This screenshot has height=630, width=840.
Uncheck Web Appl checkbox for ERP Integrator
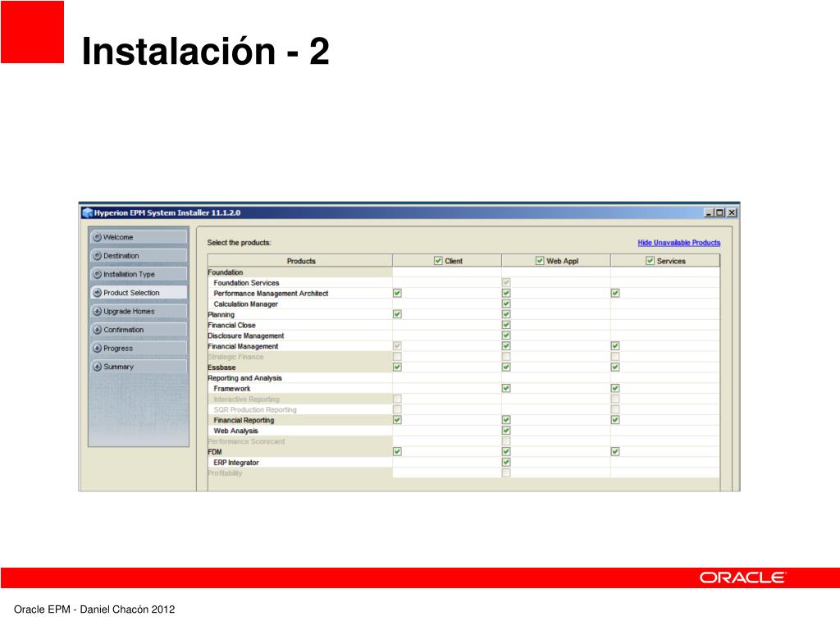point(505,463)
